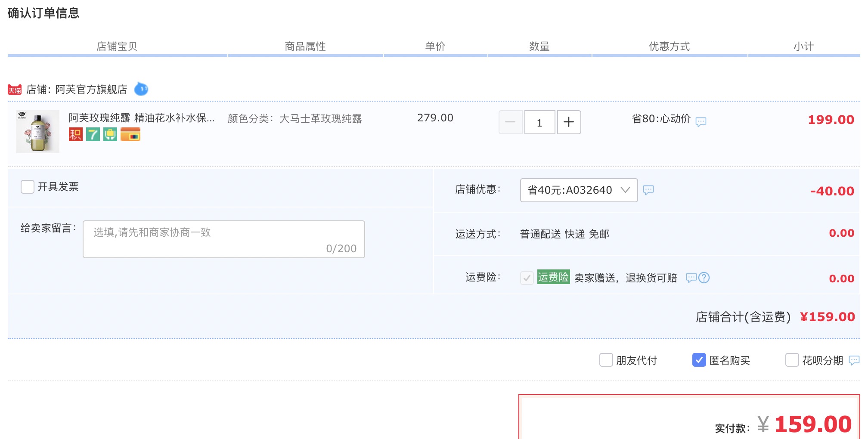
Task: Click the 省80:心动价 discount text
Action: click(x=661, y=119)
